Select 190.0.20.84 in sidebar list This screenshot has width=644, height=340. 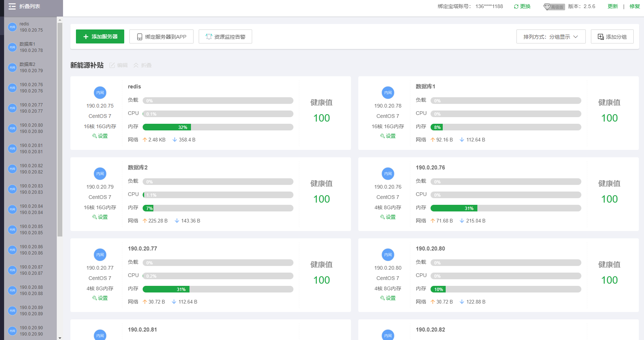(30, 209)
